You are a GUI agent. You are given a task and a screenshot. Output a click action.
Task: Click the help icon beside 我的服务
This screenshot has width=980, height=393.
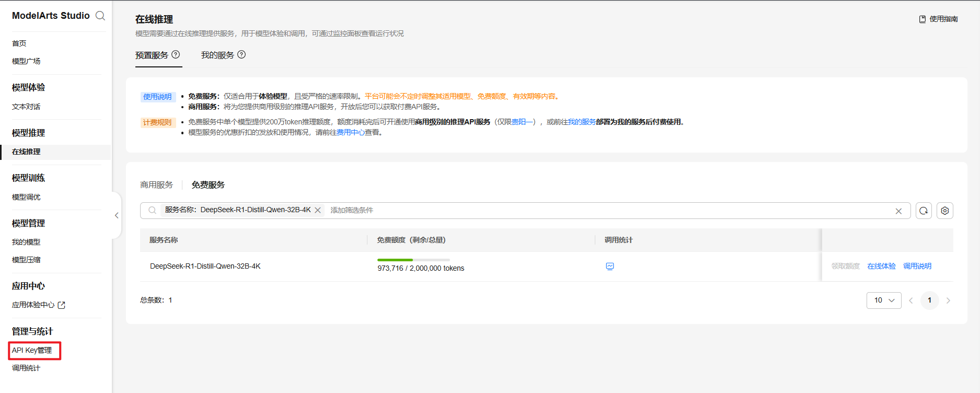pos(241,54)
